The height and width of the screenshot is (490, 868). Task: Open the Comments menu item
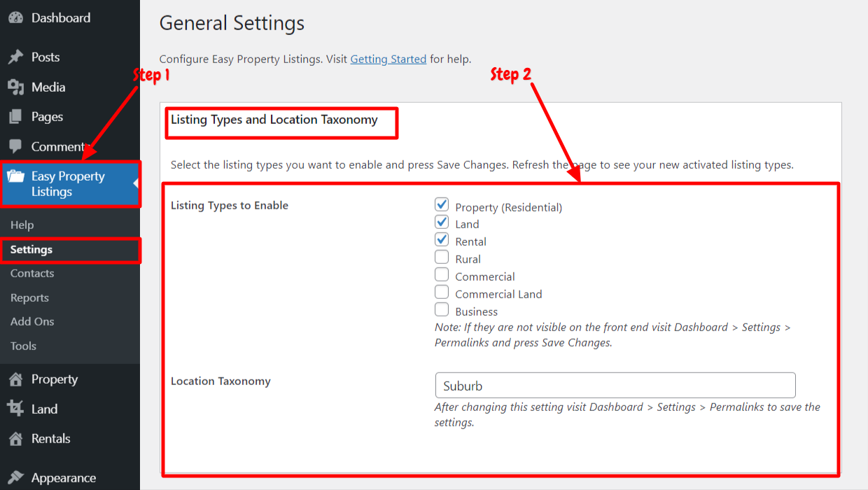point(58,147)
